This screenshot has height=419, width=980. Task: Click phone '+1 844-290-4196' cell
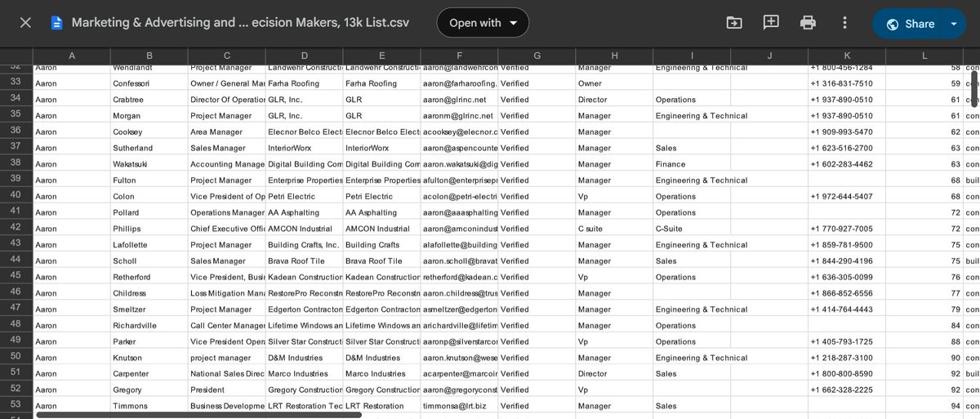pos(847,261)
